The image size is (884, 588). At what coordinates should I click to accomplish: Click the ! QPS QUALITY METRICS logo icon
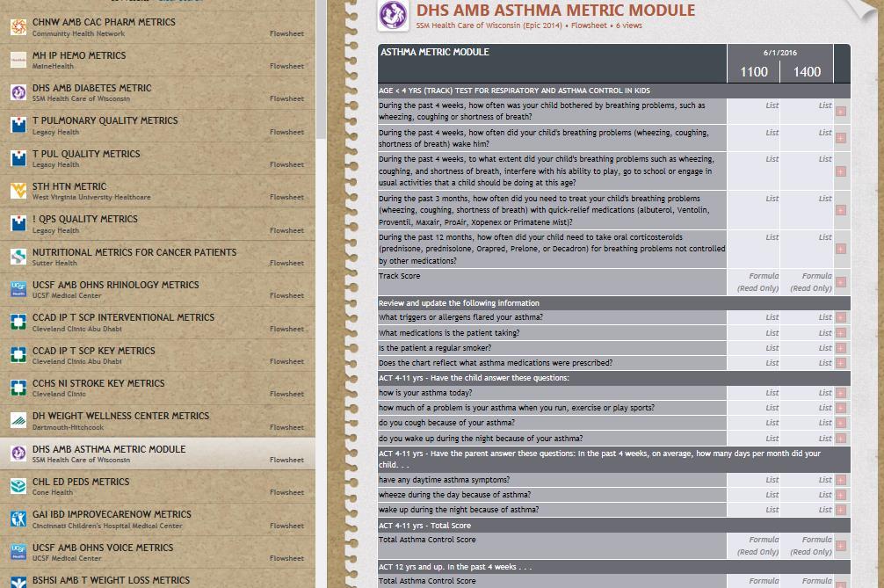[18, 223]
